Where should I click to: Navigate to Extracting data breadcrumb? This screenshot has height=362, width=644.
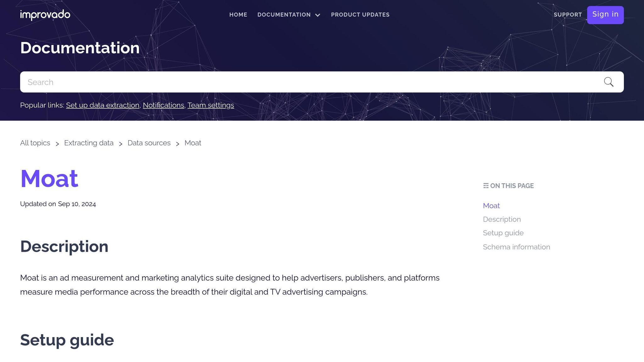[89, 143]
